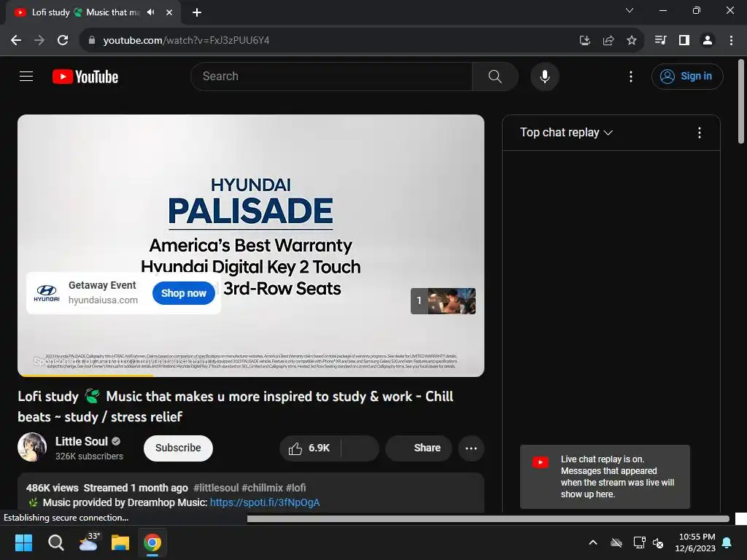
Task: Click Chrome icon in taskbar
Action: pos(152,542)
